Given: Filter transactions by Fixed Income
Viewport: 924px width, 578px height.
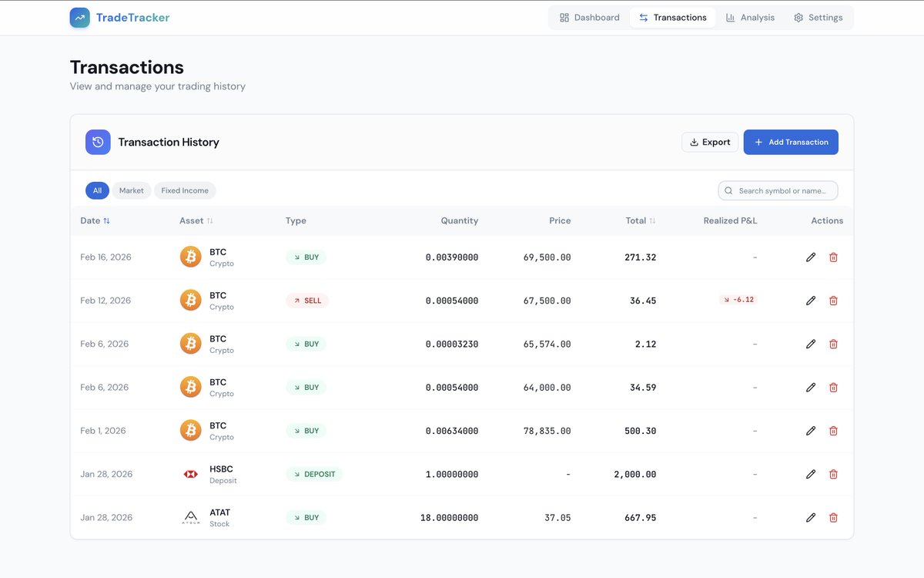Looking at the screenshot, I should pos(185,190).
